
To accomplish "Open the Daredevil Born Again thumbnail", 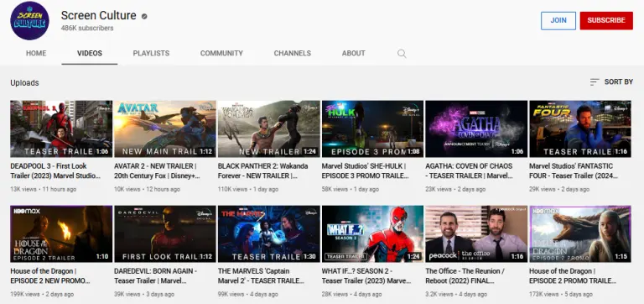I will [165, 234].
